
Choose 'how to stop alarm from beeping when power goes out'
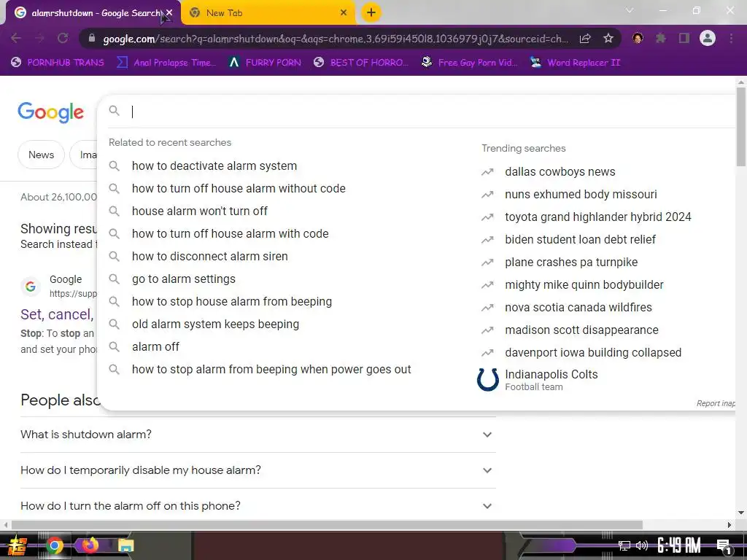pos(271,370)
